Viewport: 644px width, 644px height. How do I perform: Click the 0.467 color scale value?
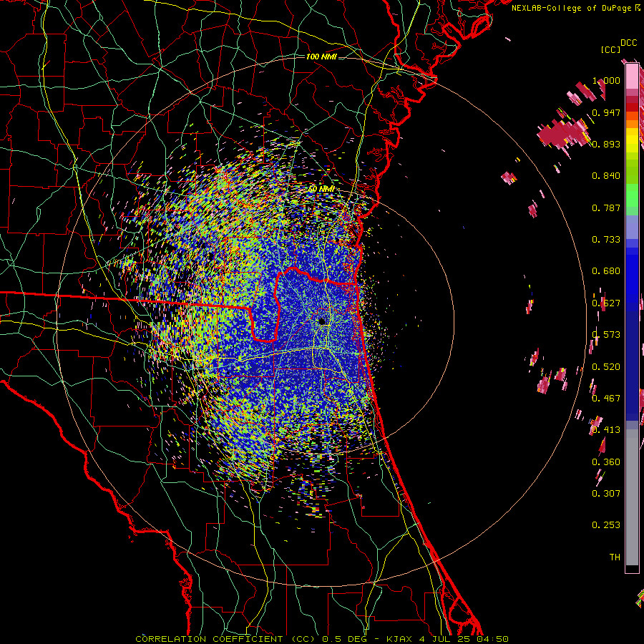[606, 399]
